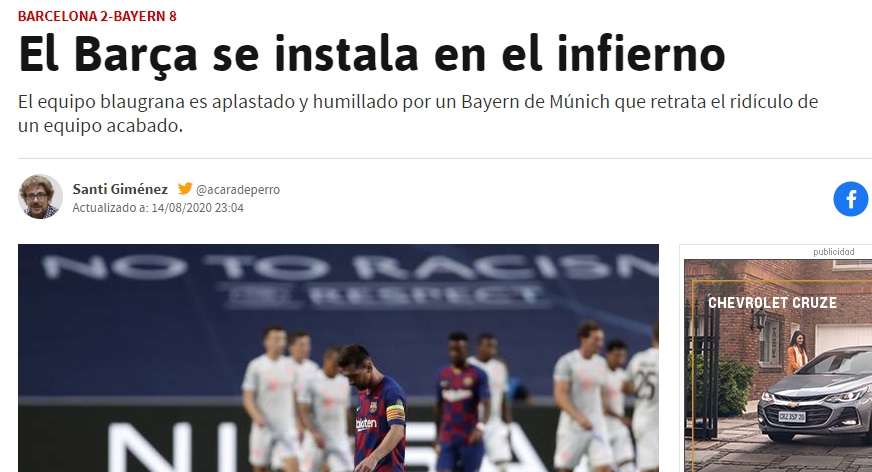This screenshot has height=472, width=872.
Task: Click the car's license plate in the ad
Action: tap(792, 416)
